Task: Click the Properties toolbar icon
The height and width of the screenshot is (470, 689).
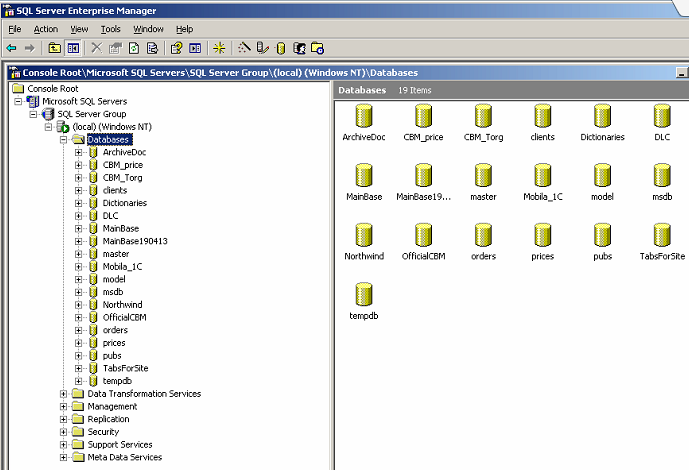Action: tap(115, 48)
